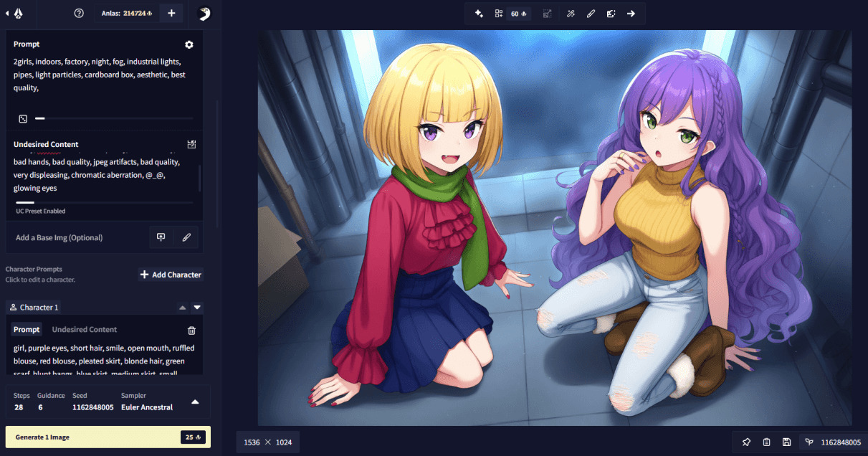Click the enhance sparkles icon above image
The width and height of the screenshot is (868, 456).
point(480,14)
